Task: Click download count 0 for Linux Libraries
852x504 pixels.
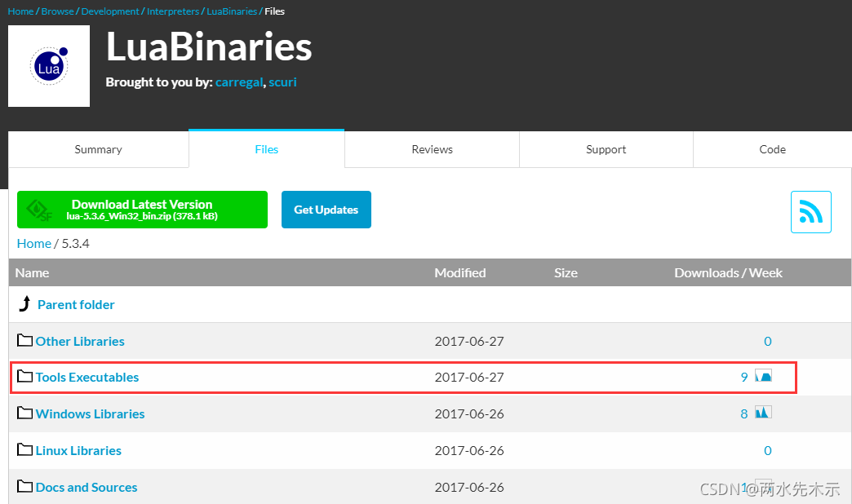Action: [x=768, y=450]
